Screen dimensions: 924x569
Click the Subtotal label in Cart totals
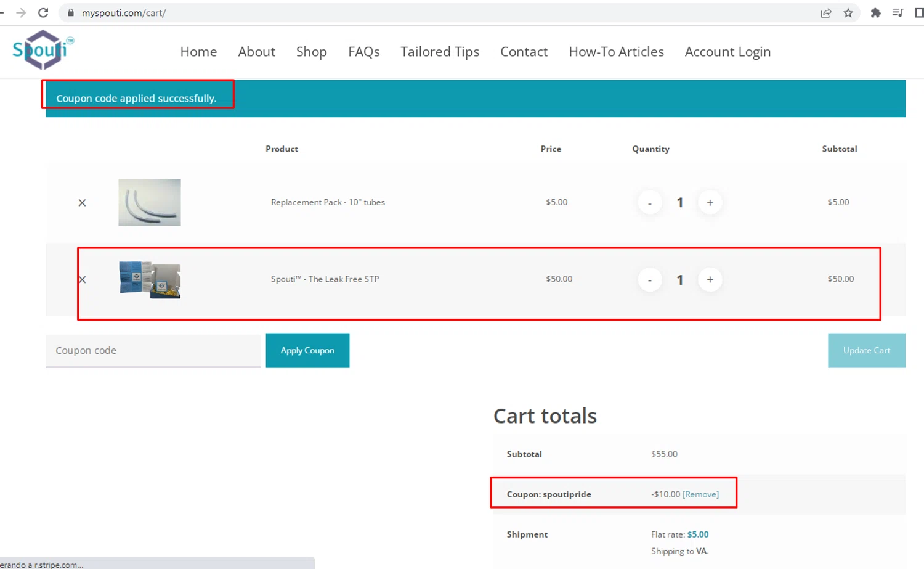524,454
